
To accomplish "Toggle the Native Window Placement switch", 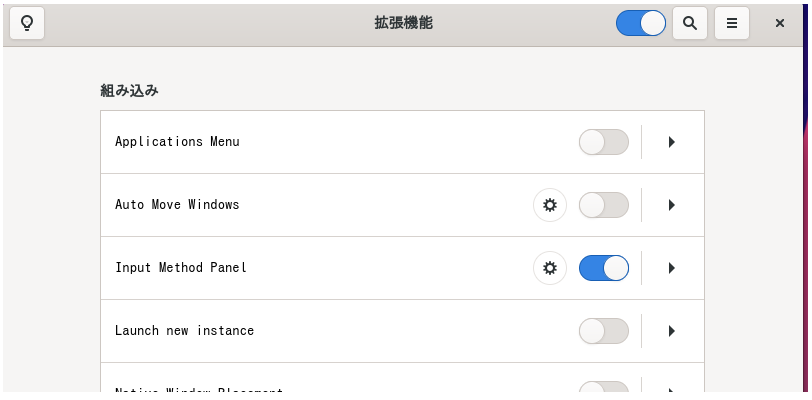I will pyautogui.click(x=603, y=387).
